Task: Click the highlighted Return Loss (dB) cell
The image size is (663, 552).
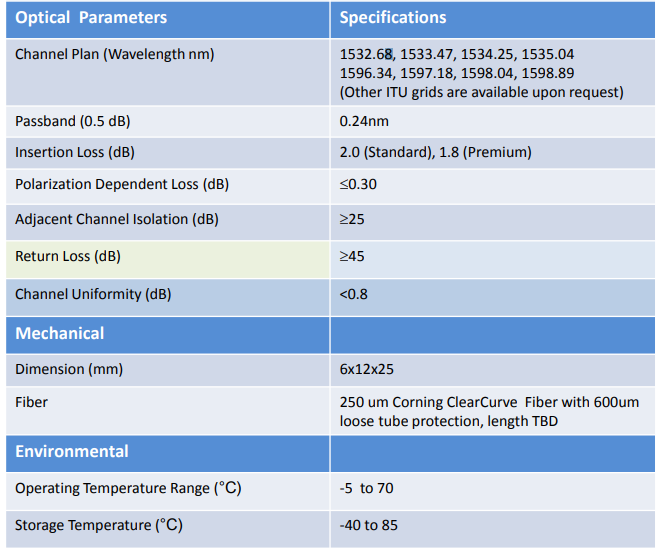Action: pos(68,257)
